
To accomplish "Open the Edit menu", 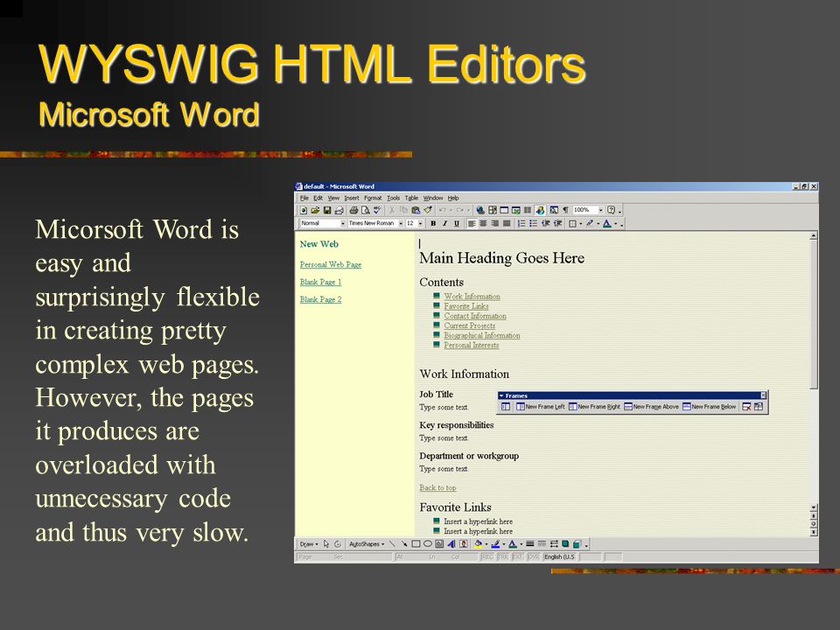I will click(x=318, y=198).
